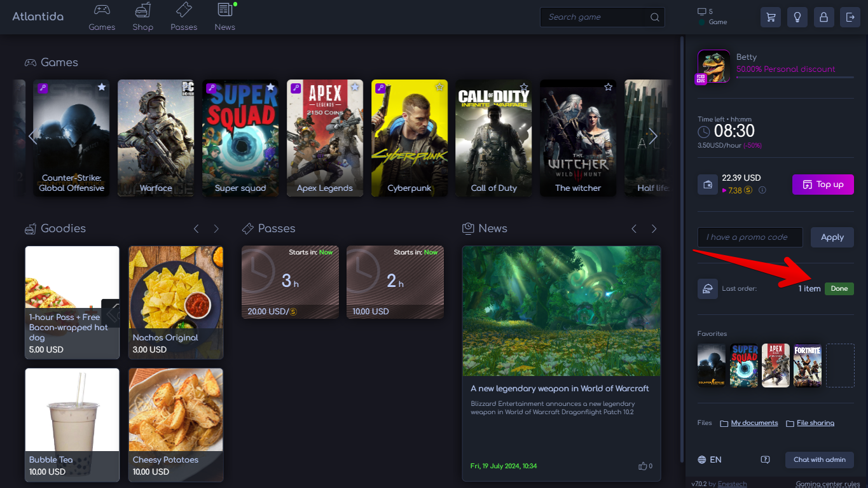Open the Shop tab
Image resolution: width=868 pixels, height=488 pixels.
coord(143,17)
